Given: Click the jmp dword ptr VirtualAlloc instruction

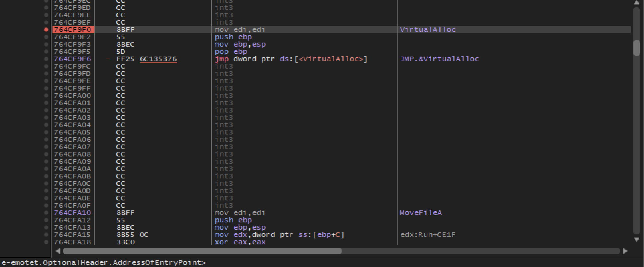Looking at the screenshot, I should coord(291,59).
